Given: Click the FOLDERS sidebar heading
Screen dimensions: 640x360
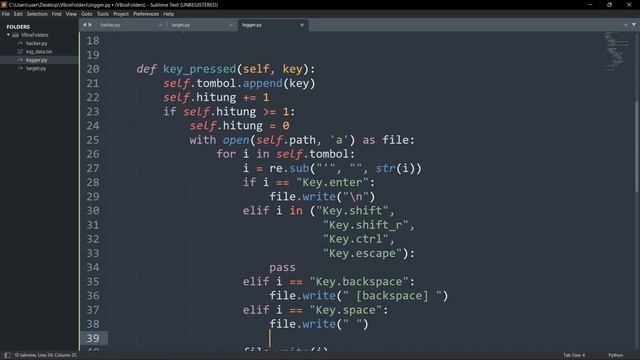Looking at the screenshot, I should coord(18,27).
